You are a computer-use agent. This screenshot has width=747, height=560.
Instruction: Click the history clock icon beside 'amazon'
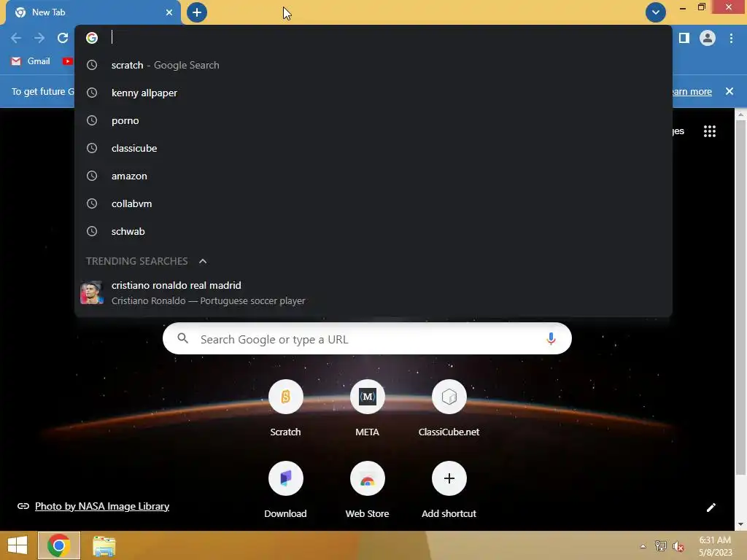(x=92, y=176)
